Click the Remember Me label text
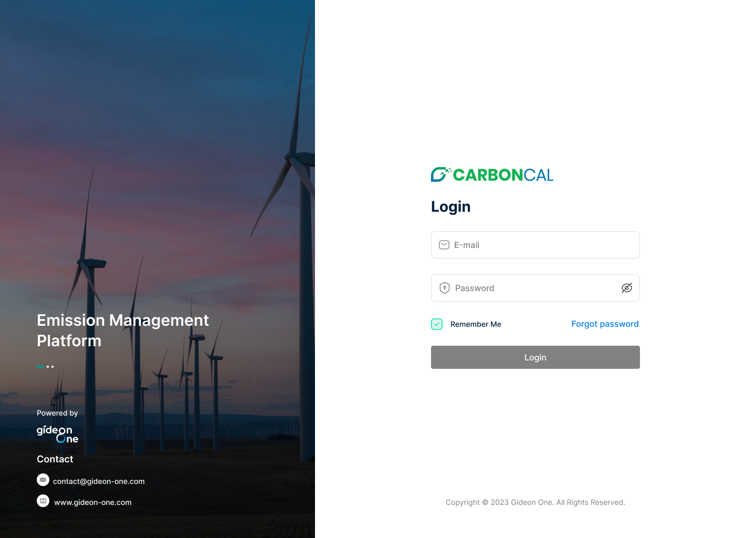This screenshot has height=538, width=756. click(x=476, y=324)
